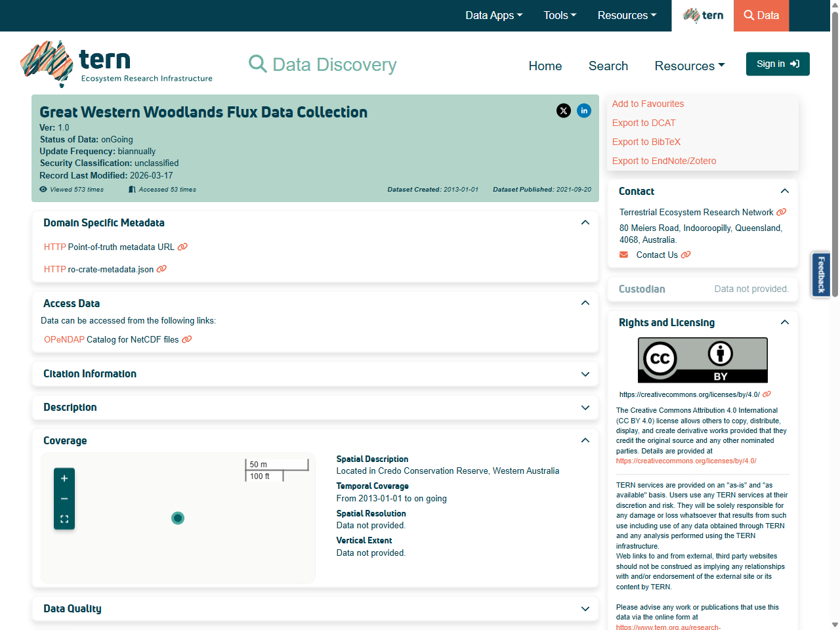Viewport: 840px width, 630px height.
Task: Go to Home page
Action: [x=545, y=66]
